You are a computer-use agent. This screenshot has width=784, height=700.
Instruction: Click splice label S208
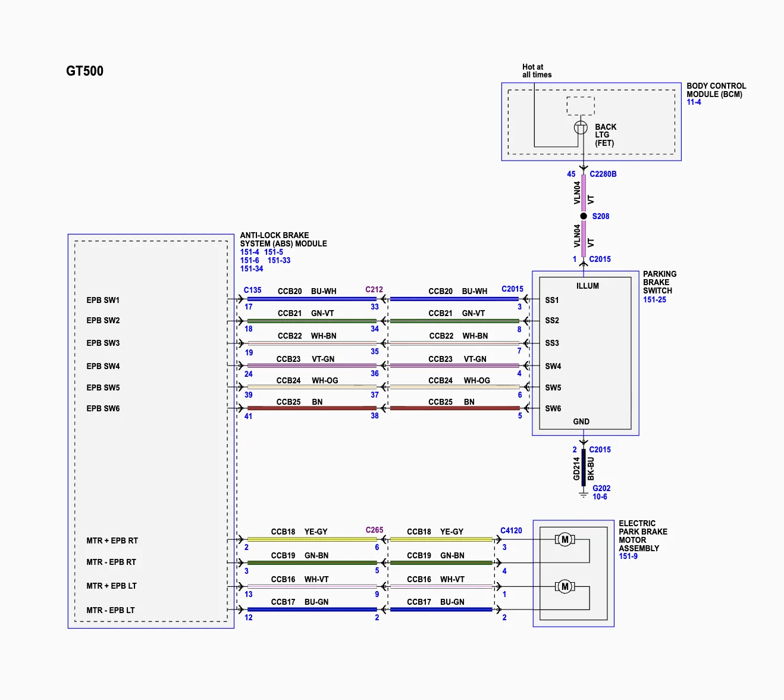pos(601,217)
